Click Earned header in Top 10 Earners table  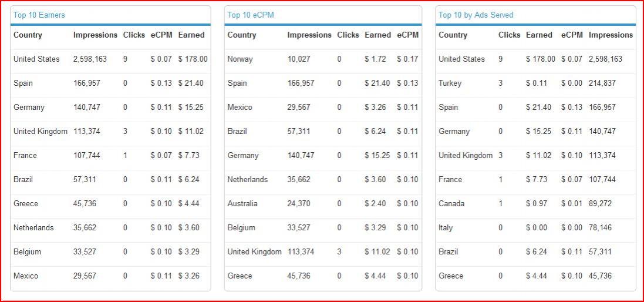click(x=191, y=35)
